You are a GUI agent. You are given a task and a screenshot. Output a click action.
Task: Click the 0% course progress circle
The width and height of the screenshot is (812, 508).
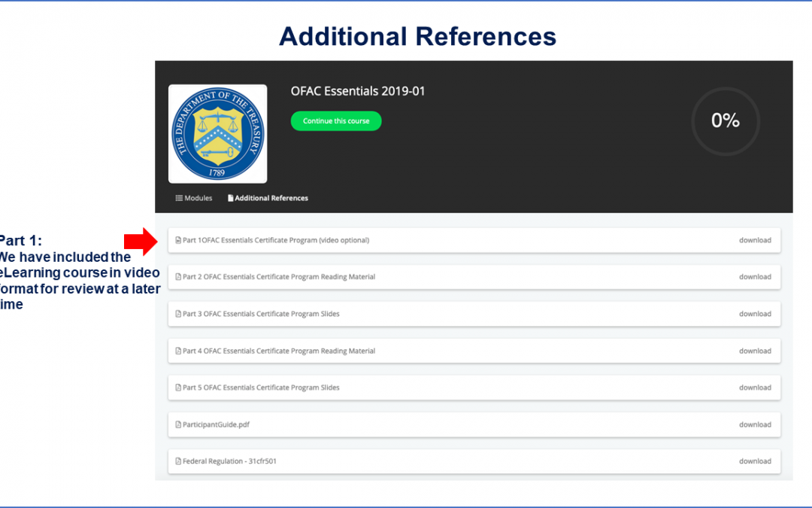pyautogui.click(x=726, y=120)
